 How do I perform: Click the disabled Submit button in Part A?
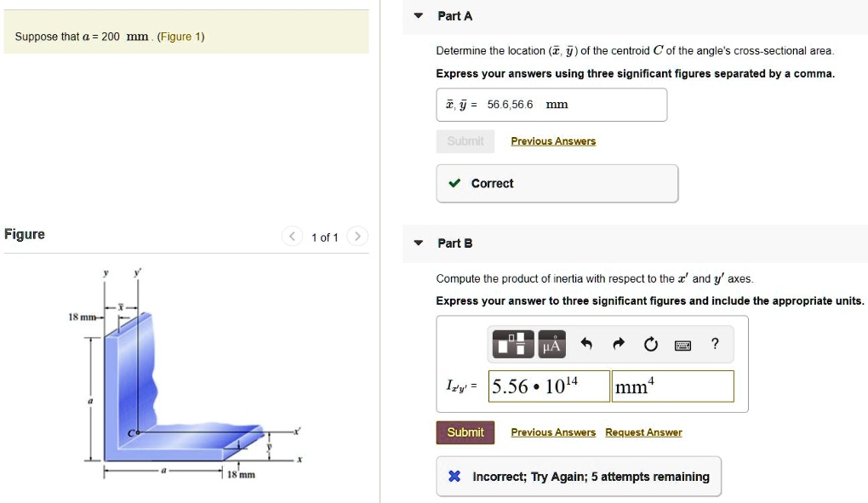click(465, 140)
